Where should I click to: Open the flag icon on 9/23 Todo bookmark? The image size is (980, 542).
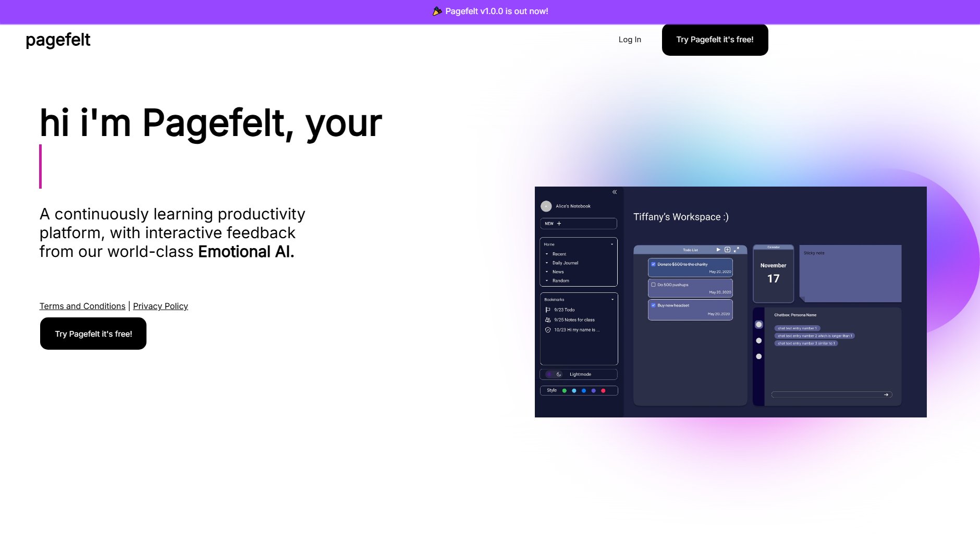tap(548, 309)
